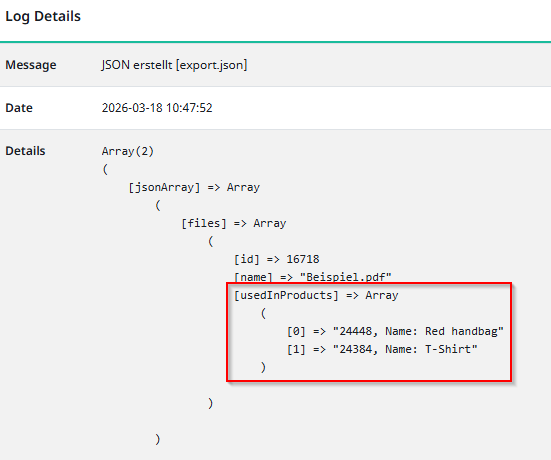Click the '[files] => Array' line
The height and width of the screenshot is (460, 551).
pos(234,223)
